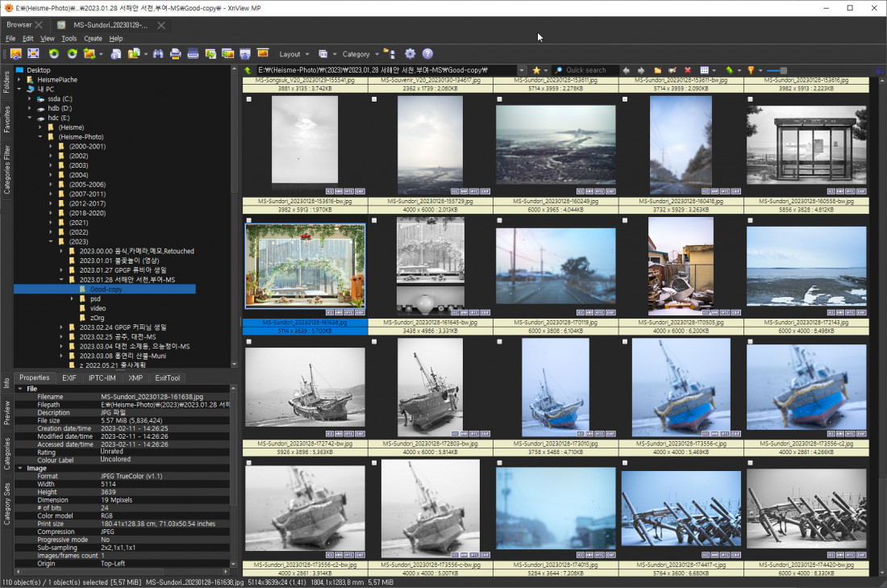Click the rotate left green arrow icon
The height and width of the screenshot is (588, 887).
[54, 54]
